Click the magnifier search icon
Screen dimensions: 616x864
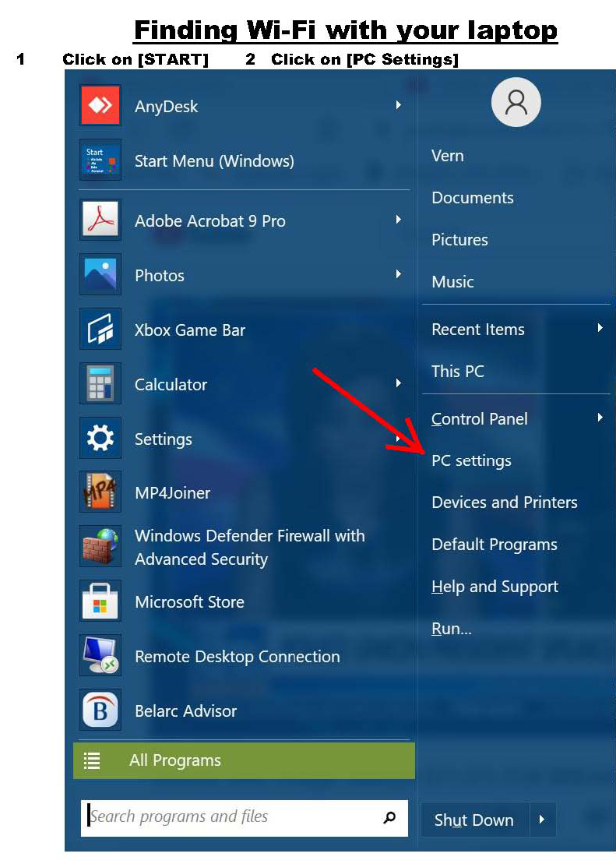click(x=389, y=817)
